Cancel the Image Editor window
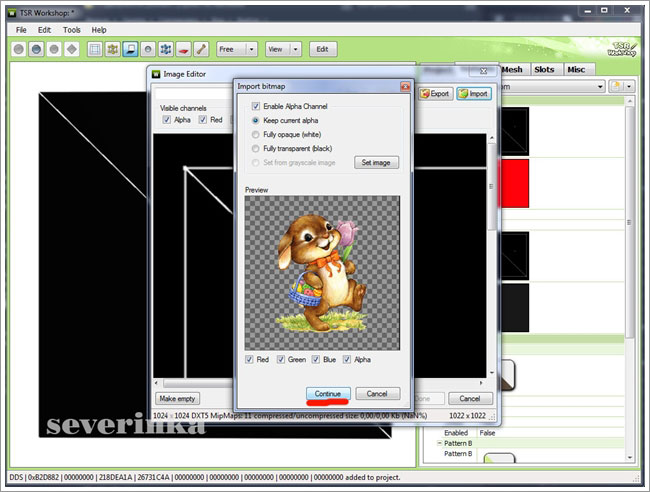650x492 pixels. 470,399
